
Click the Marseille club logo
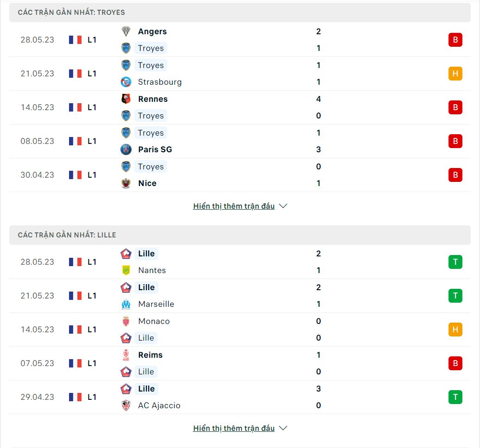click(126, 304)
